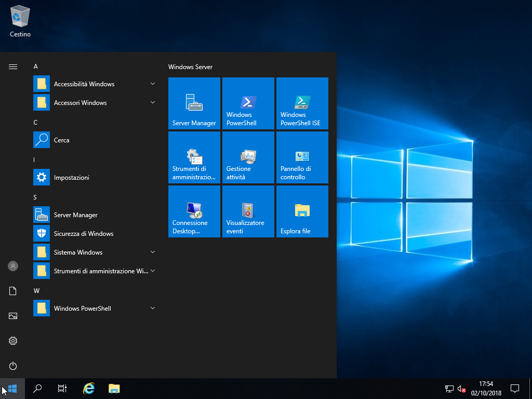Expand the Accessibilità Windows folder
The height and width of the screenshot is (399, 532).
[95, 84]
